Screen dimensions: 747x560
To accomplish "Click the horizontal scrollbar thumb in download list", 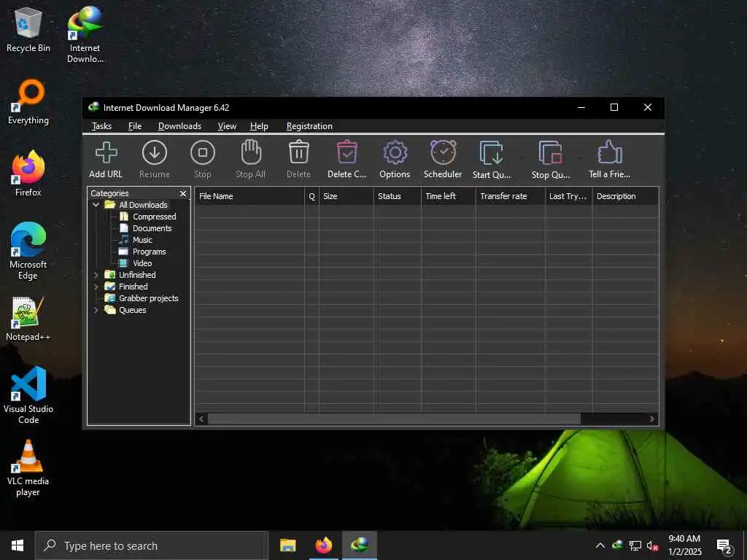I will pos(394,419).
